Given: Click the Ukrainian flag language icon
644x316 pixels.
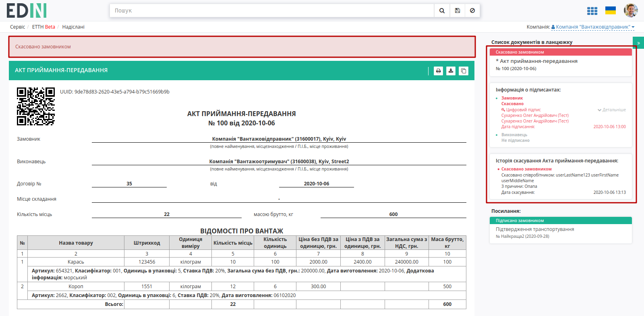Looking at the screenshot, I should click(611, 10).
